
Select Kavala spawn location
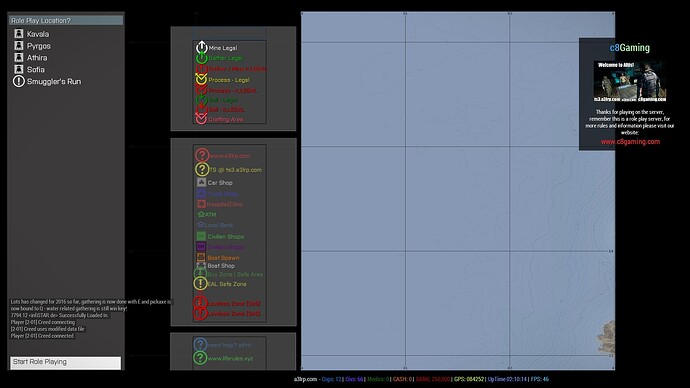click(66, 34)
